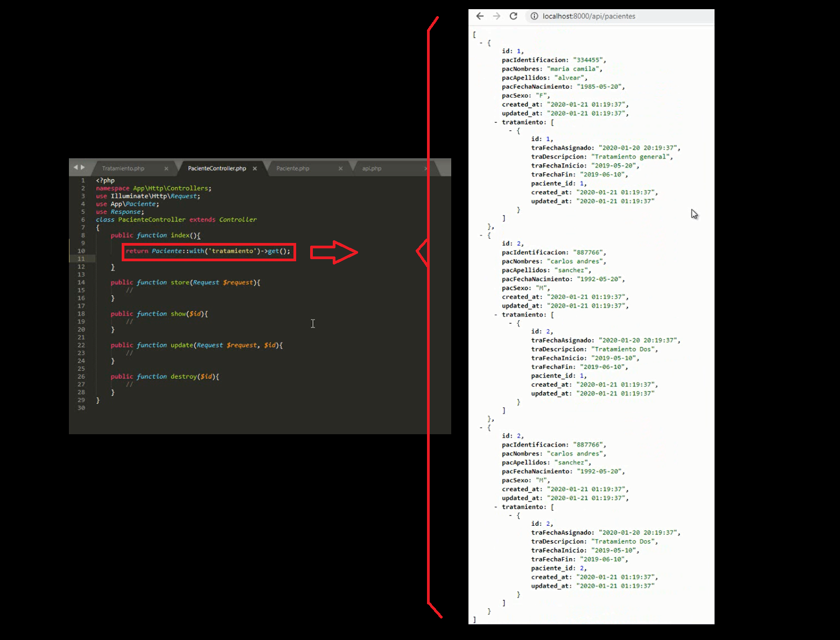This screenshot has width=840, height=640.
Task: Close the Tratamiento.php editor tab
Action: [166, 169]
